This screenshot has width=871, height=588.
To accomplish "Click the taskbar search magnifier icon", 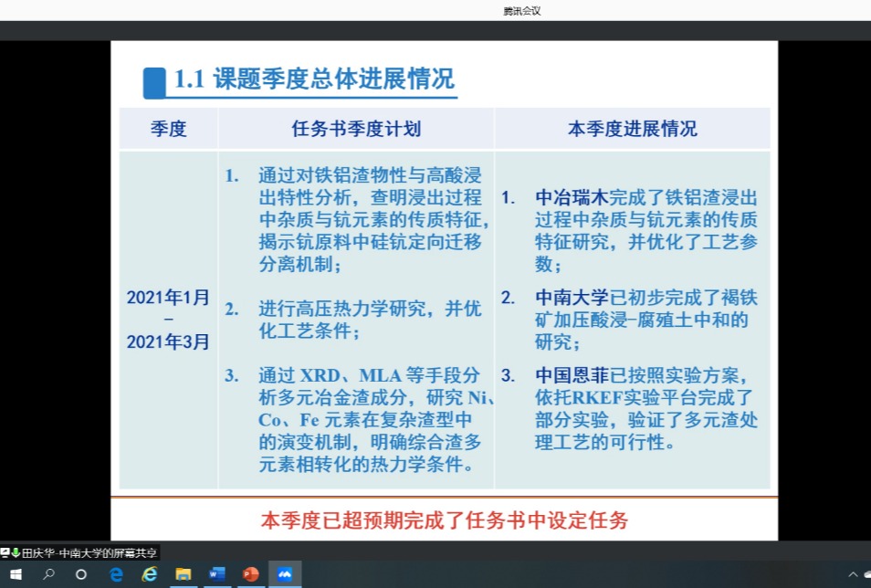I will (x=48, y=574).
